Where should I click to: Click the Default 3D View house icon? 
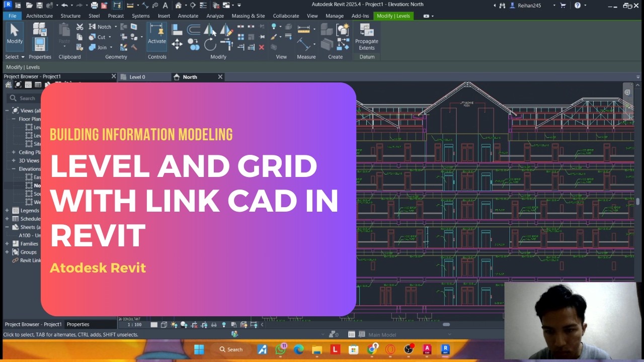tap(178, 5)
